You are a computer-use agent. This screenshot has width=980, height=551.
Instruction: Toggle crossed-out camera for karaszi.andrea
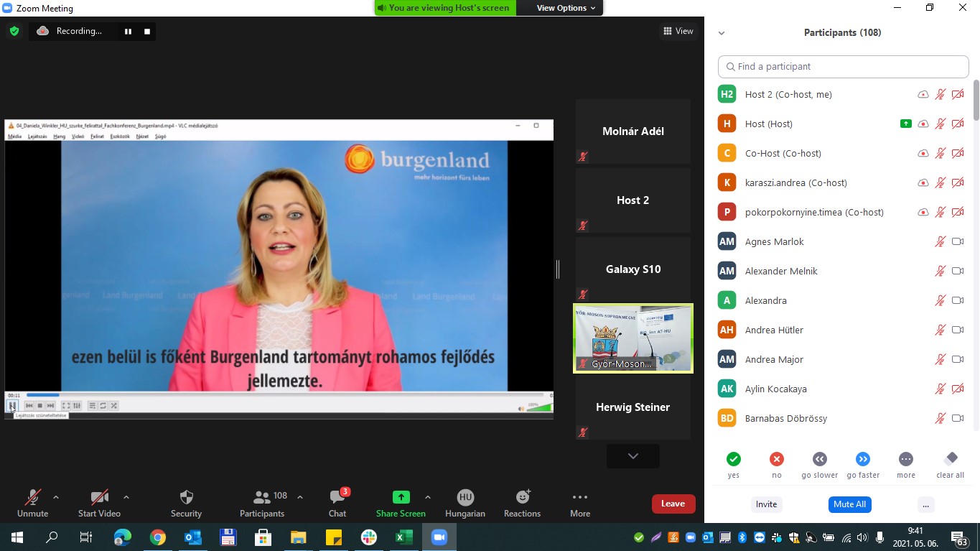pyautogui.click(x=958, y=182)
